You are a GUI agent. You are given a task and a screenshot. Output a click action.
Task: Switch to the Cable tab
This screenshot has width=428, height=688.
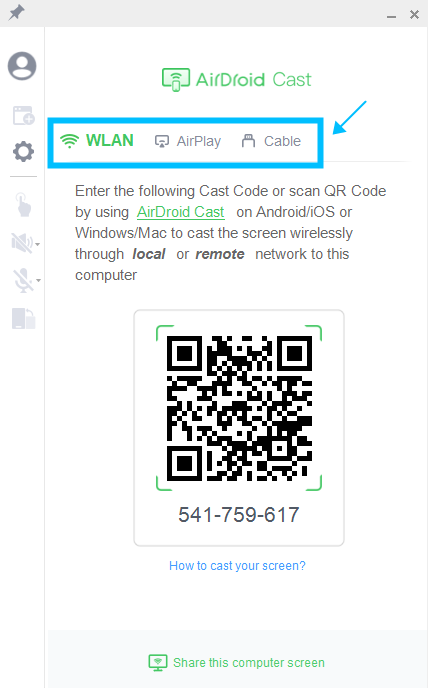pyautogui.click(x=271, y=141)
